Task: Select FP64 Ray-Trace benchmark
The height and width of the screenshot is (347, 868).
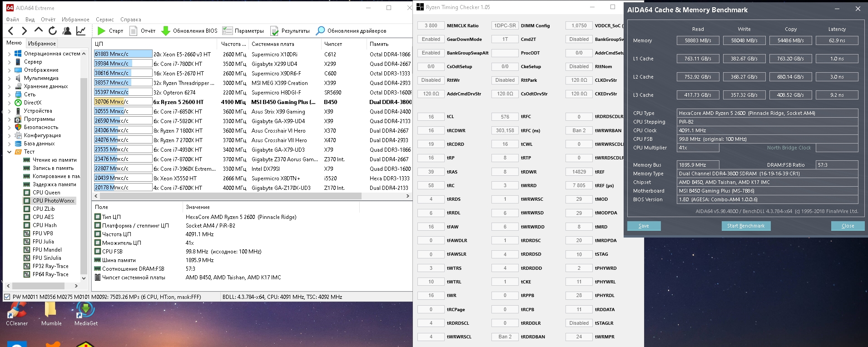Action: point(50,274)
